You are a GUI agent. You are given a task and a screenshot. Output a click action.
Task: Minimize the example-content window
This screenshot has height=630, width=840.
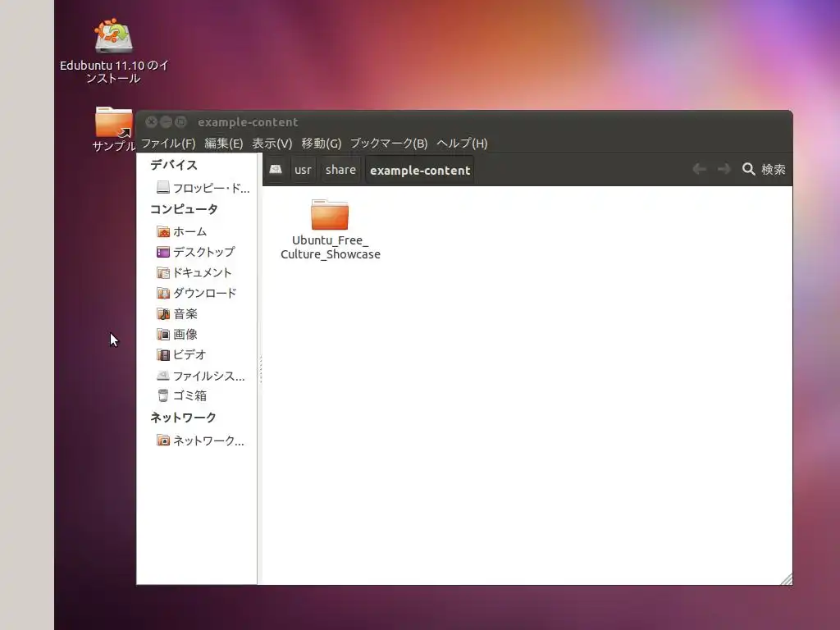(x=166, y=121)
